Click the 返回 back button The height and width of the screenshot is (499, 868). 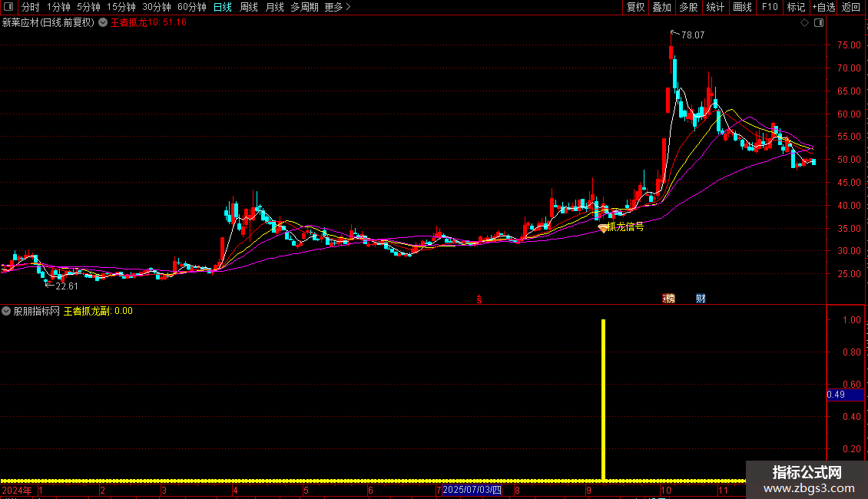851,7
